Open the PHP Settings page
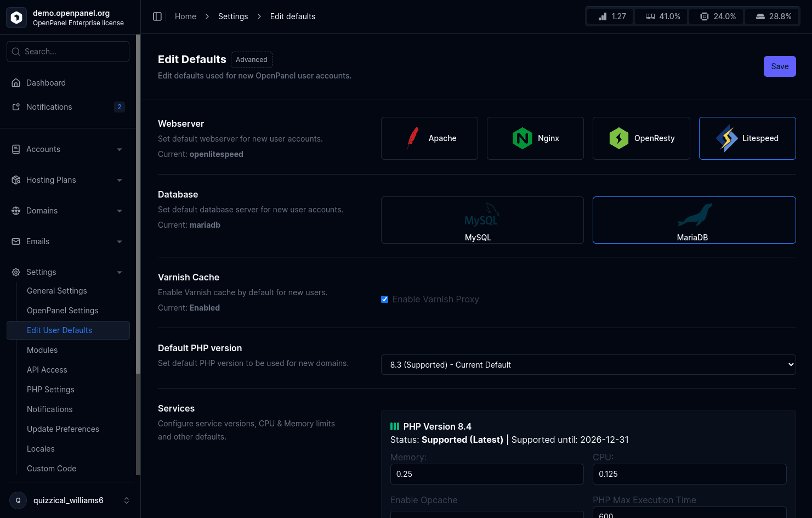The image size is (812, 518). 50,389
